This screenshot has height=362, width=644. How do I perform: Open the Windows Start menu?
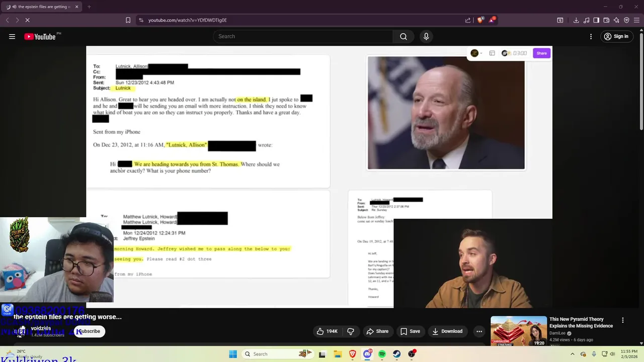233,354
